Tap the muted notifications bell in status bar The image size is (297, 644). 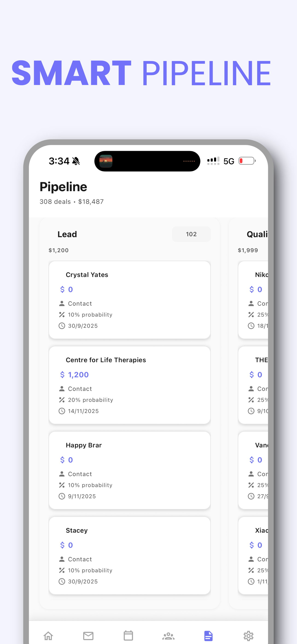click(76, 161)
